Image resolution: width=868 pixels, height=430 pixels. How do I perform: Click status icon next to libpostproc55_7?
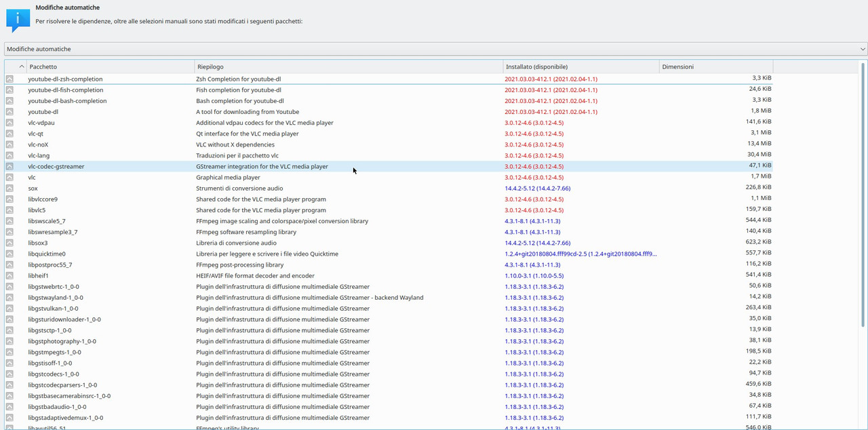pyautogui.click(x=9, y=265)
